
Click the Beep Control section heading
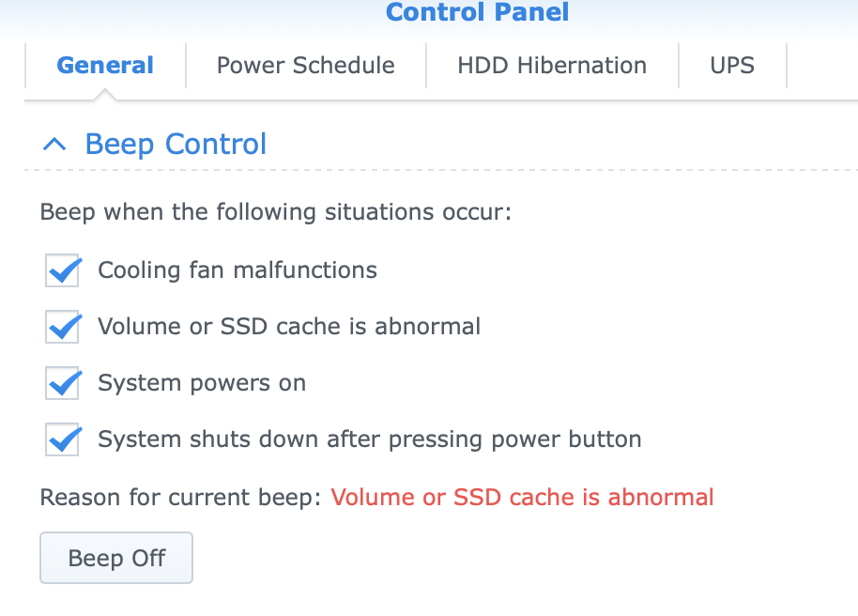click(176, 145)
